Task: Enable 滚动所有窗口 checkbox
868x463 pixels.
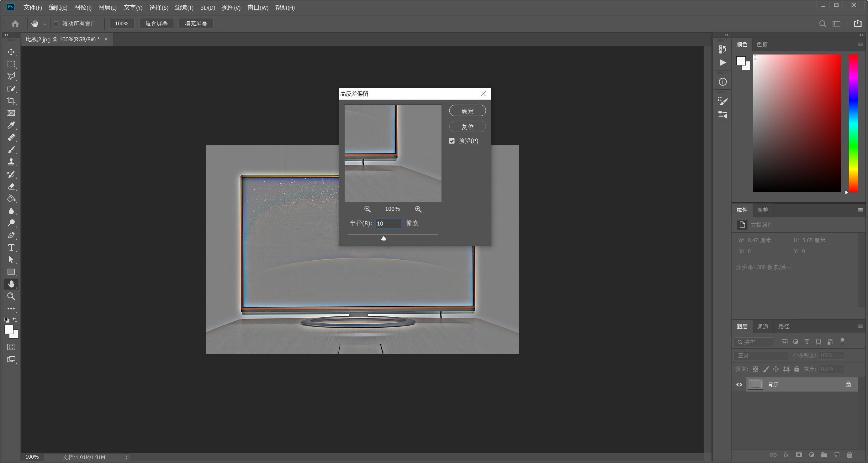Action: [56, 23]
